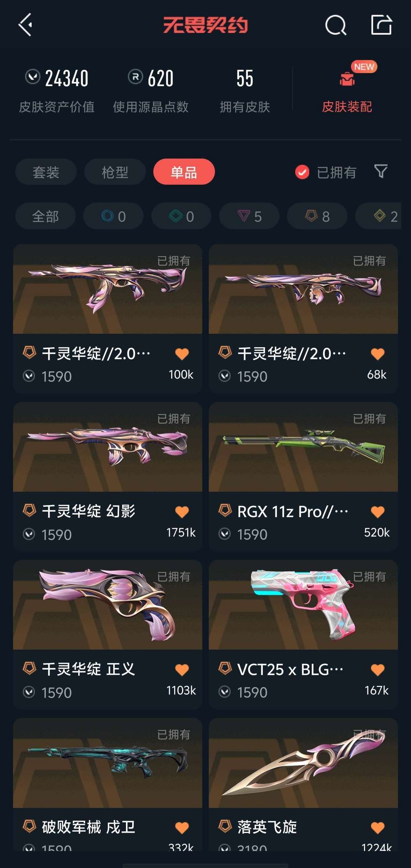Toggle the 已拥有 owned checkbox
This screenshot has width=411, height=868.
coord(302,172)
